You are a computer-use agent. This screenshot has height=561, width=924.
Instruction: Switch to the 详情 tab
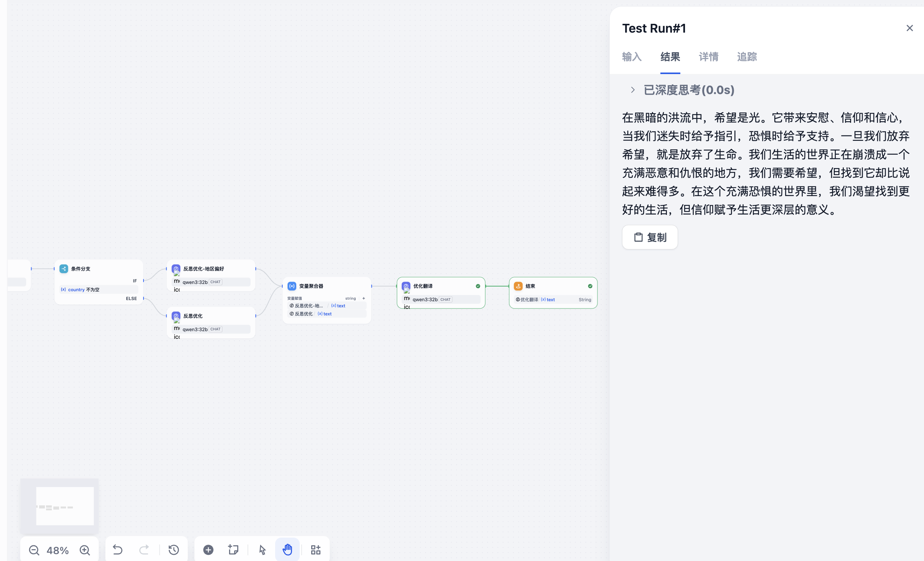708,57
